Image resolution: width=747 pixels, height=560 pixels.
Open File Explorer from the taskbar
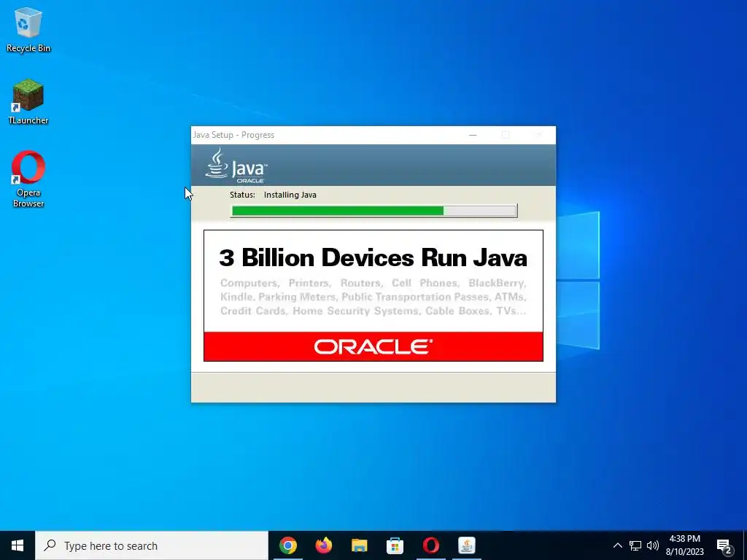click(359, 545)
